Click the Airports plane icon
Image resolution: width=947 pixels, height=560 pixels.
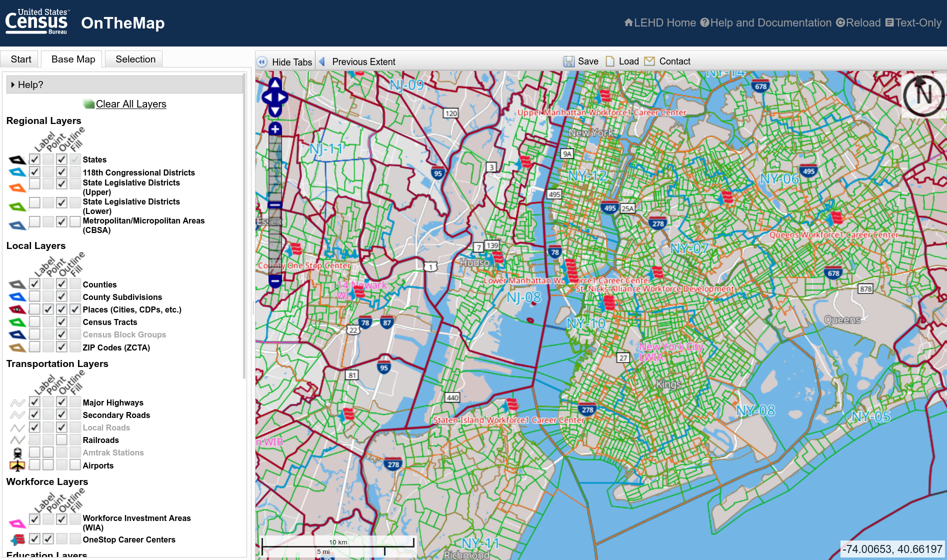point(17,465)
